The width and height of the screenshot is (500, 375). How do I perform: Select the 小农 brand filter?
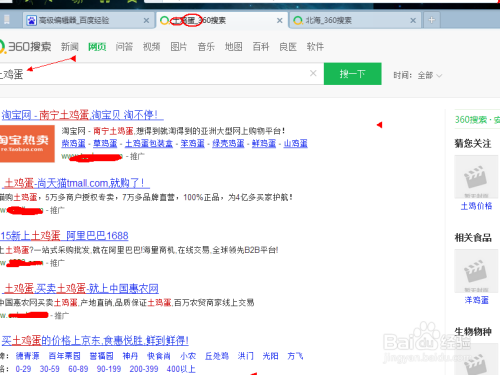pos(188,356)
